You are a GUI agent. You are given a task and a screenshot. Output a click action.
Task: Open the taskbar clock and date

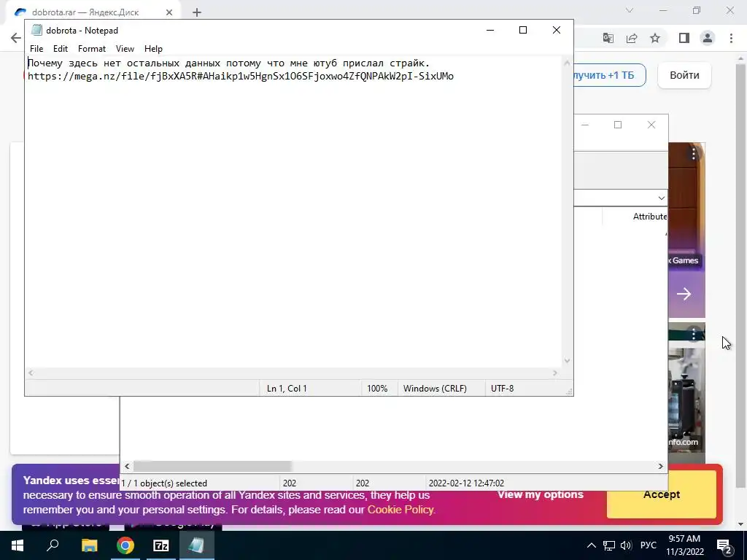click(684, 545)
